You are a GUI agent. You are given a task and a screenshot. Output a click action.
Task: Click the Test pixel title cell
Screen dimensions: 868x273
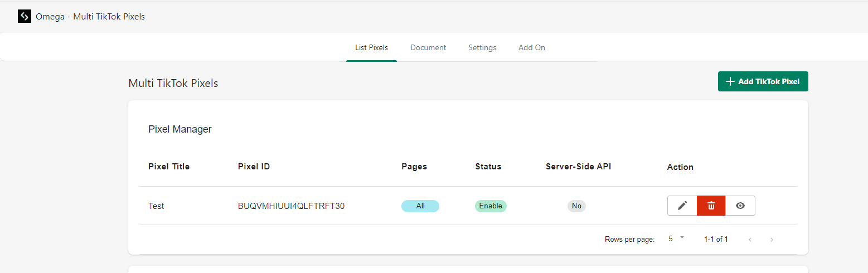point(156,206)
